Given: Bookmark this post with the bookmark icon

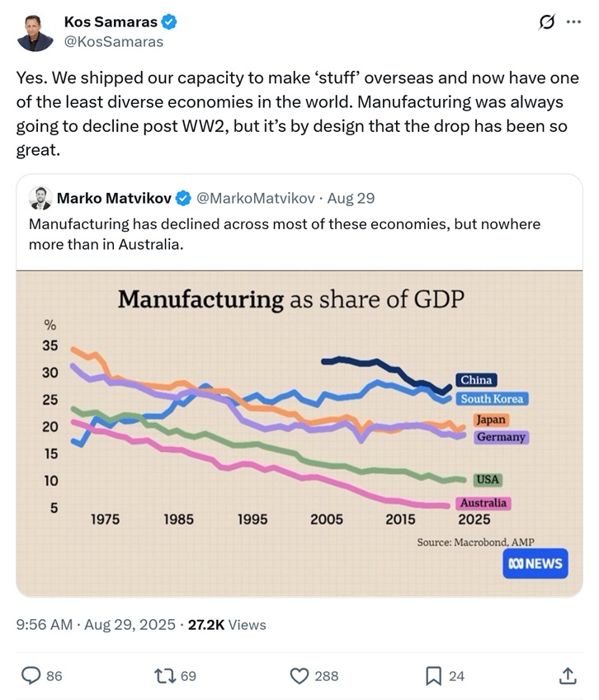Looking at the screenshot, I should (x=433, y=675).
